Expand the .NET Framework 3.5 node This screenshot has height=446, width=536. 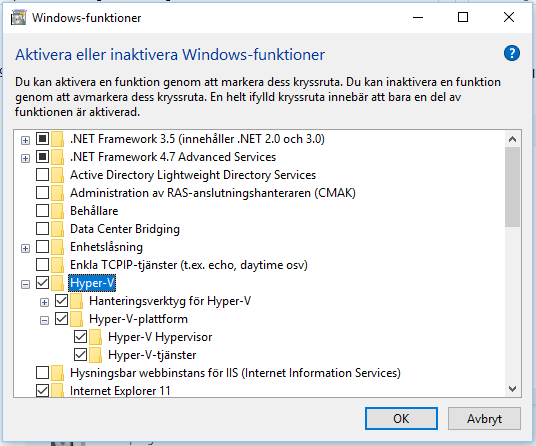(x=25, y=140)
